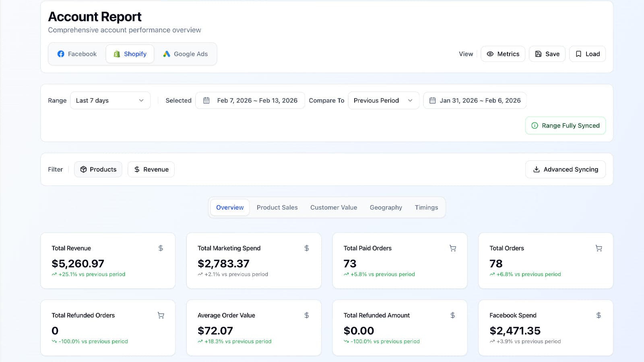644x362 pixels.
Task: Open the Last 7 days range dropdown
Action: (110, 101)
